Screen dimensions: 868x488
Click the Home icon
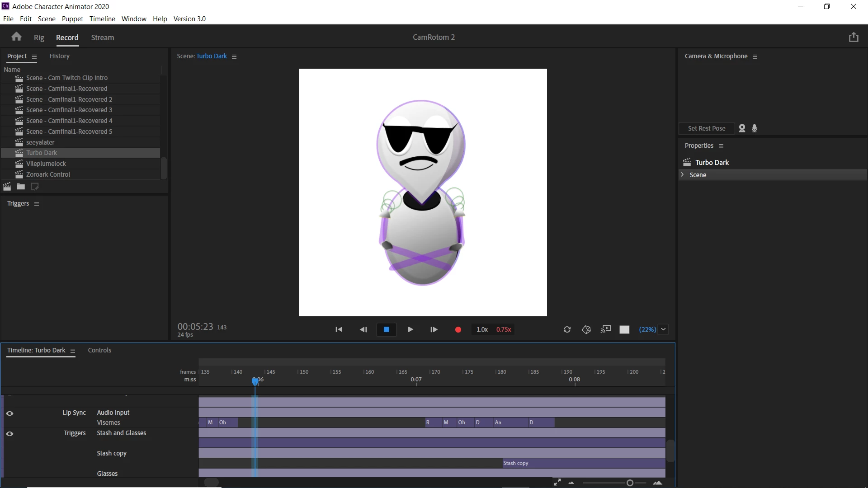[17, 37]
